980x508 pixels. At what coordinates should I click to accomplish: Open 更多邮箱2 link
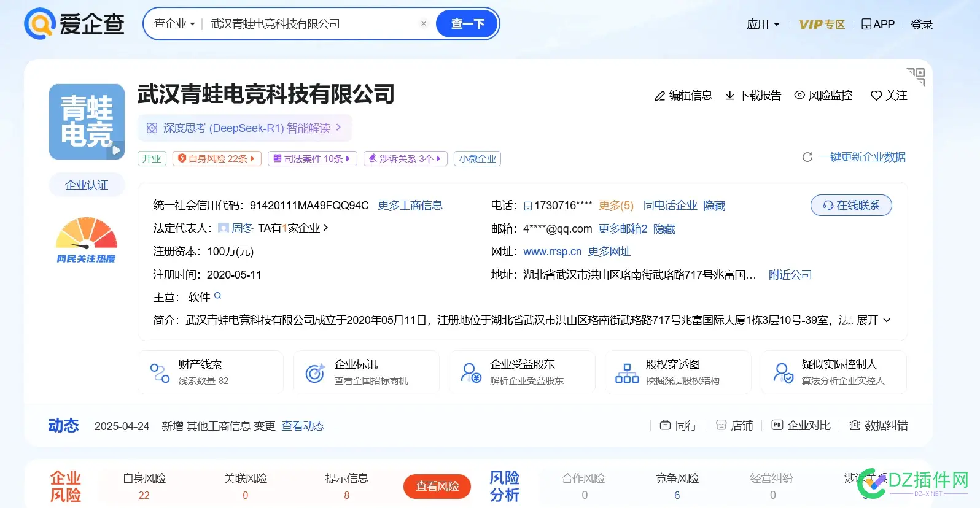click(623, 229)
